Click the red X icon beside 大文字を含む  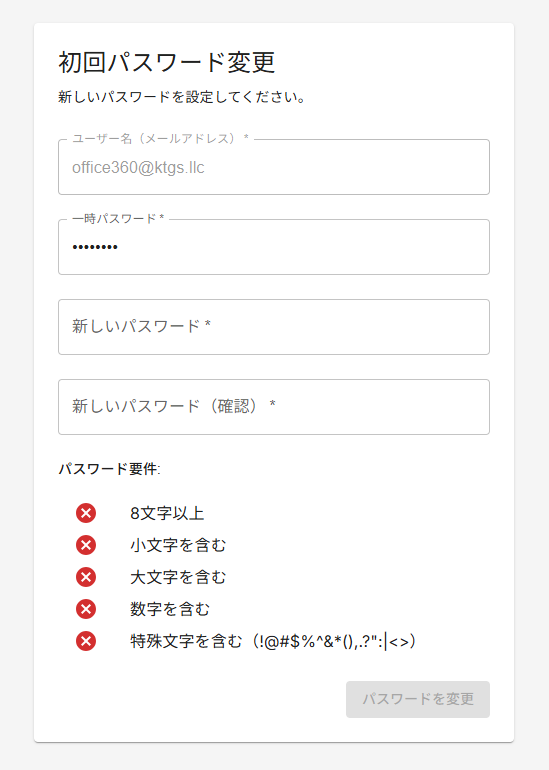pos(86,577)
